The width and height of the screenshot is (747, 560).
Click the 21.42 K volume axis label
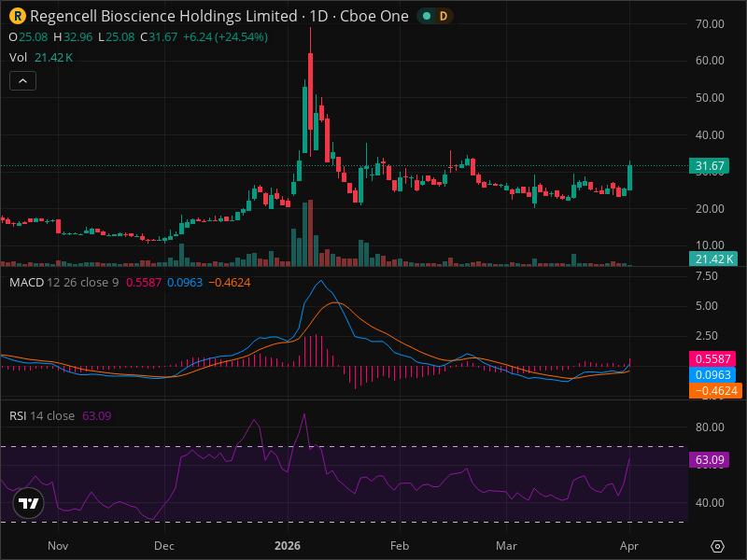coord(713,259)
